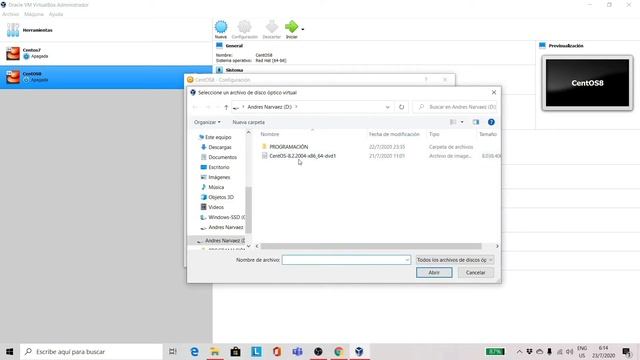The width and height of the screenshot is (640, 360).
Task: Select the Centos7 virtual machine
Action: click(106, 53)
